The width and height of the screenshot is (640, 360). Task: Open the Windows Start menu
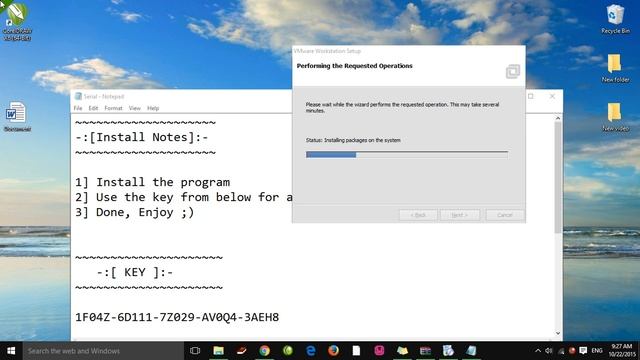11,351
